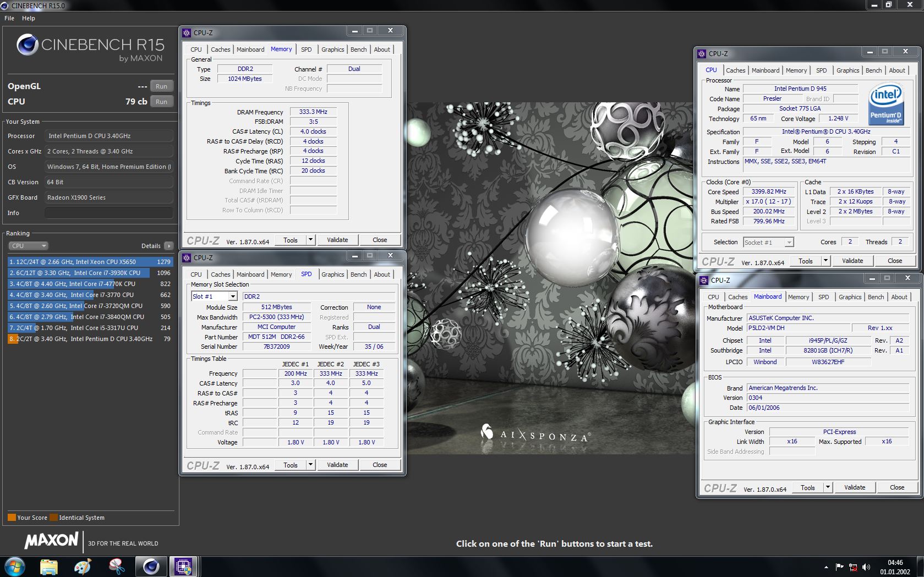This screenshot has height=577, width=924.
Task: Click Your Score orange legend swatch
Action: pyautogui.click(x=12, y=518)
